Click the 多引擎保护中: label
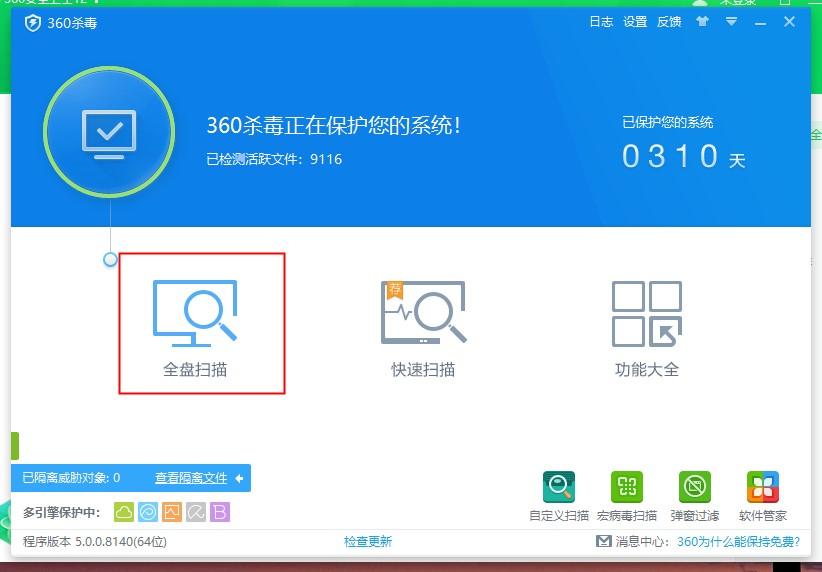This screenshot has width=822, height=572. 61,512
